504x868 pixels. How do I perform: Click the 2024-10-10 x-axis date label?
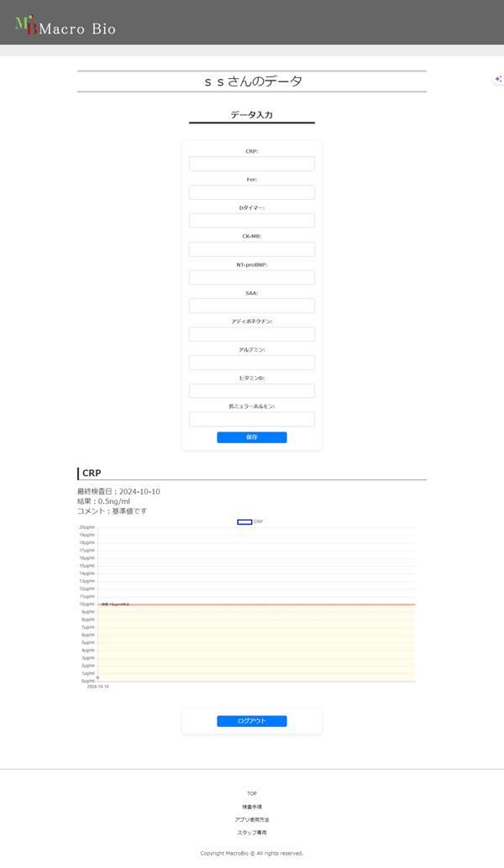click(x=98, y=687)
